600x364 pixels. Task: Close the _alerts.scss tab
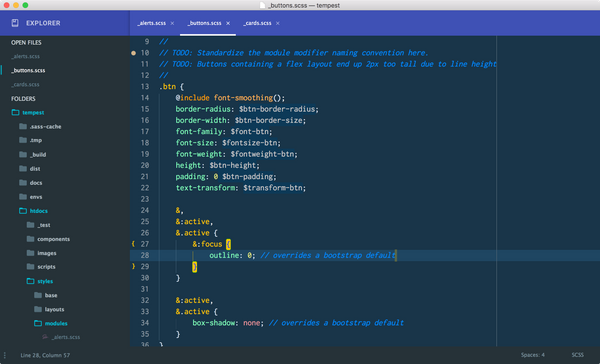tap(172, 23)
